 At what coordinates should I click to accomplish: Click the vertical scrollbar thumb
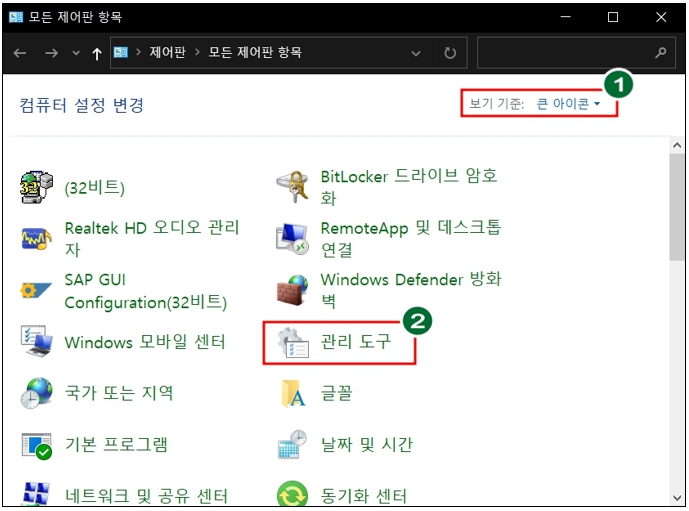677,207
